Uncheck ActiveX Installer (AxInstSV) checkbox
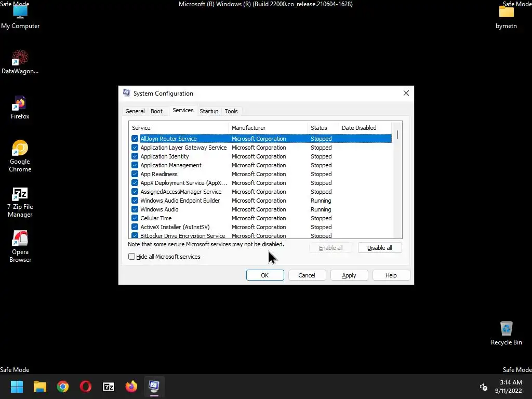This screenshot has width=532, height=399. point(135,227)
